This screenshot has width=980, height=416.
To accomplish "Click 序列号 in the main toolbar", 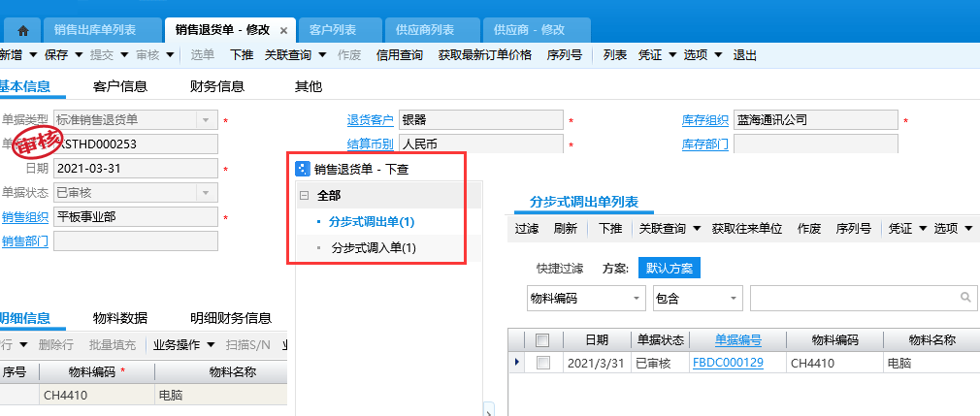I will pyautogui.click(x=565, y=55).
